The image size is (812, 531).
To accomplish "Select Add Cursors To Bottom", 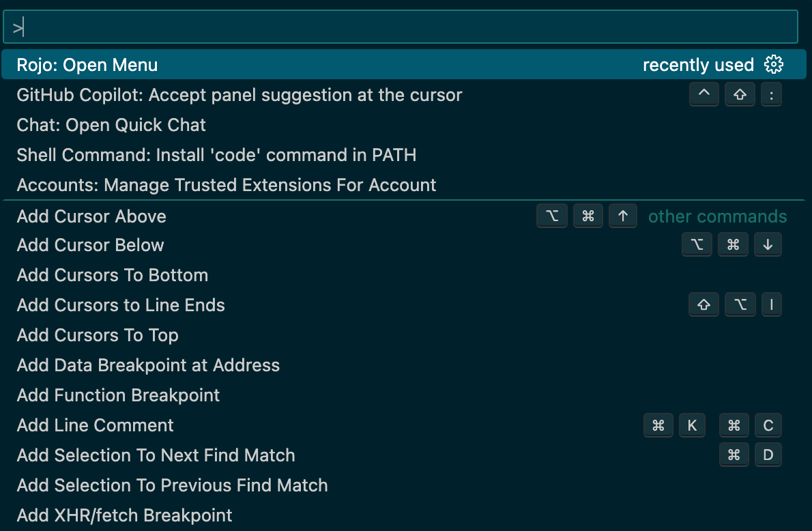I will 113,275.
